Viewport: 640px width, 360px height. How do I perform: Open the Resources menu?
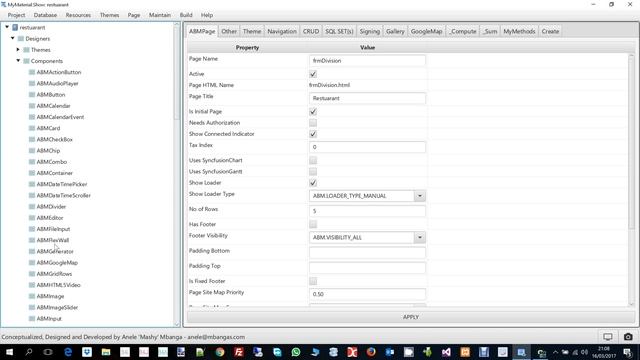[x=78, y=15]
